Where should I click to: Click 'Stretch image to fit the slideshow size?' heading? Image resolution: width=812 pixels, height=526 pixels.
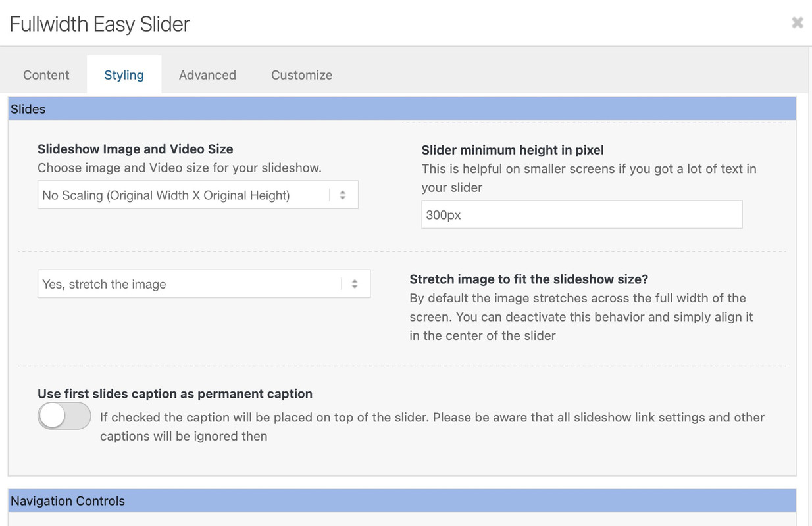pyautogui.click(x=529, y=279)
